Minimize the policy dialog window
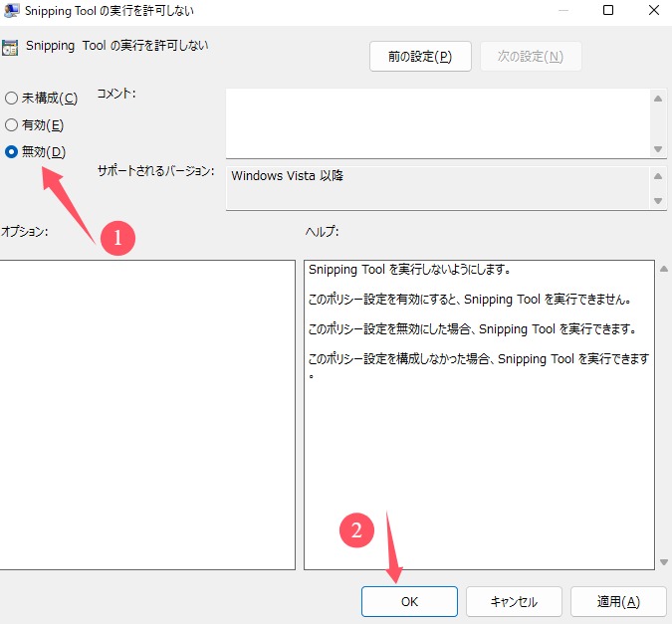Screen dimensions: 672x624 coord(563,10)
